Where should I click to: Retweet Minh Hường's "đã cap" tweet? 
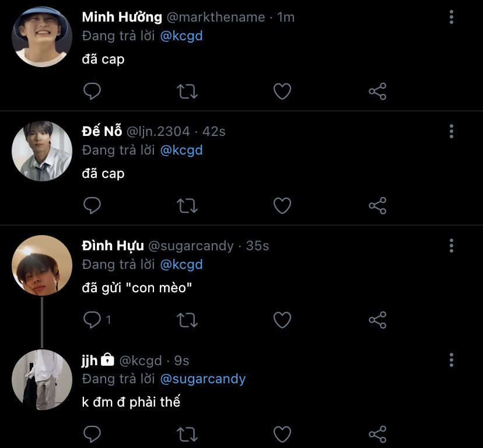coord(187,91)
